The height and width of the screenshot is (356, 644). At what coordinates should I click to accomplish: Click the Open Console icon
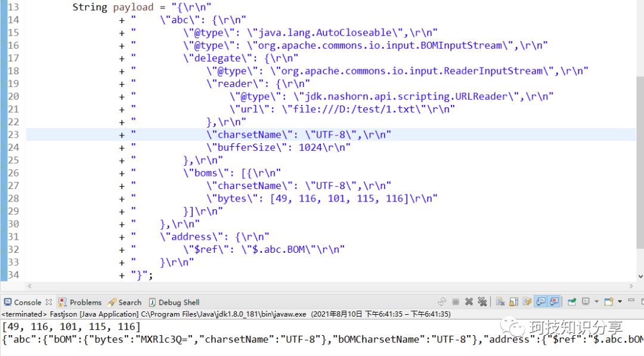coord(609,302)
